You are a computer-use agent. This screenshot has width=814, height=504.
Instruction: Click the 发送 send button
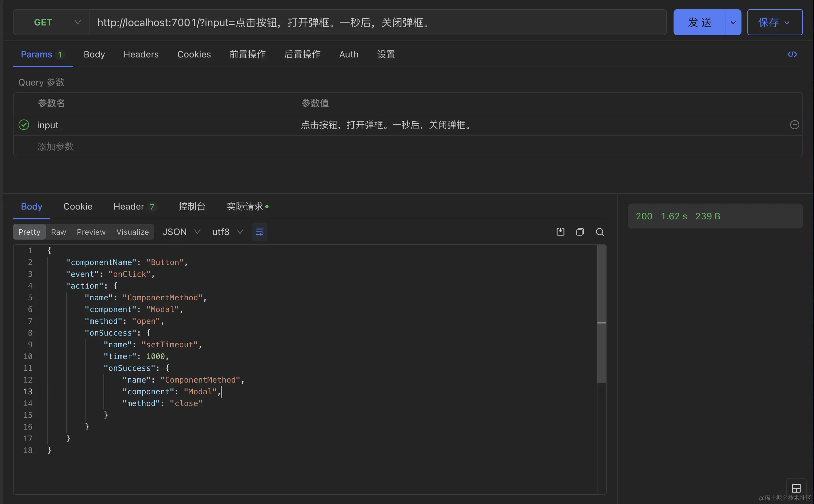tap(699, 22)
